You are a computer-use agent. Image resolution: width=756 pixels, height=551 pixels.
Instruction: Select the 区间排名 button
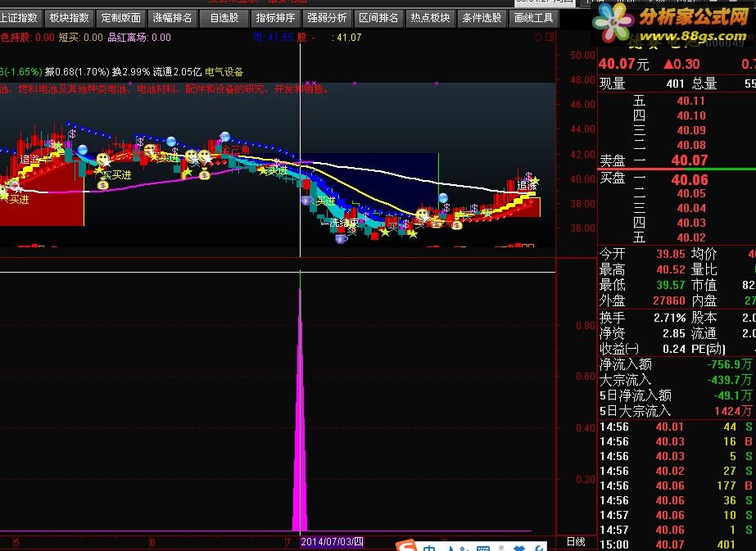coord(379,18)
